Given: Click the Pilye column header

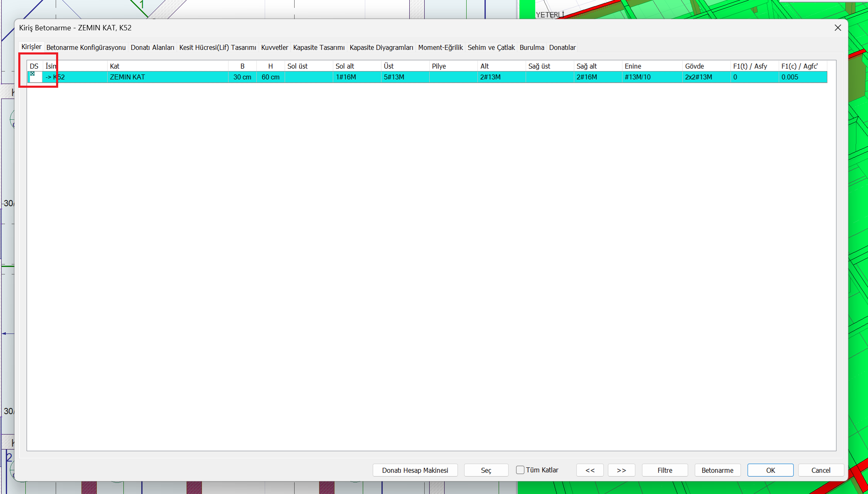Looking at the screenshot, I should tap(453, 66).
